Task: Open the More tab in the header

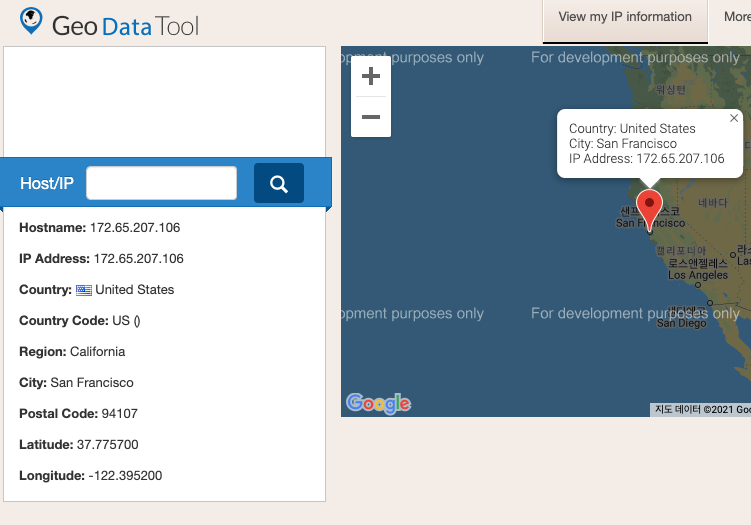Action: 738,17
